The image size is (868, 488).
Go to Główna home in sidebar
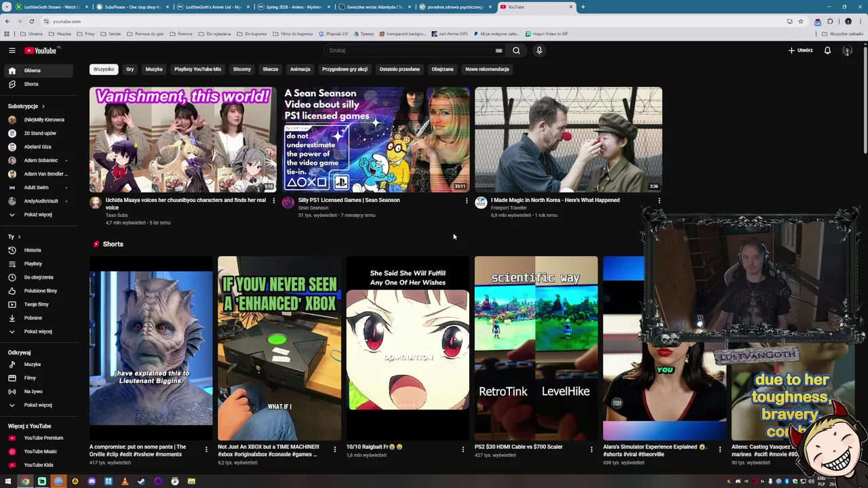pos(37,70)
